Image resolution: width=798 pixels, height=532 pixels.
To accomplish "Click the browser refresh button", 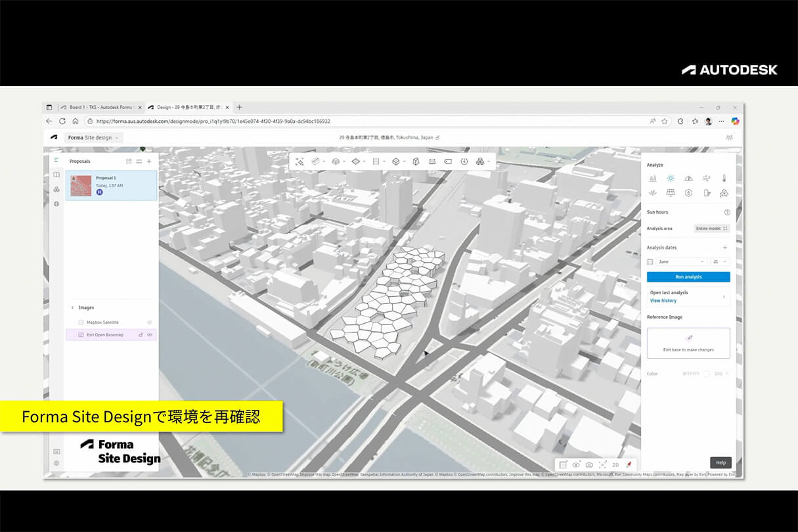I will (62, 121).
